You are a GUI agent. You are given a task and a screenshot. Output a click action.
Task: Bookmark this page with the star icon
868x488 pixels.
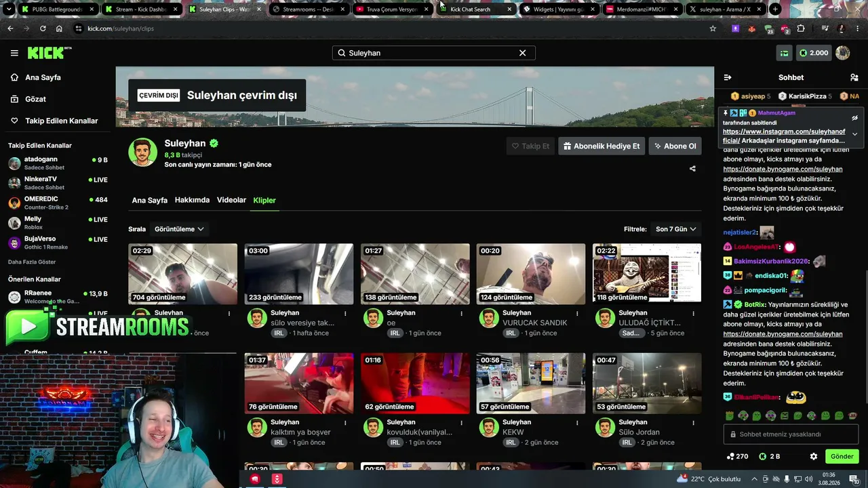click(x=713, y=28)
